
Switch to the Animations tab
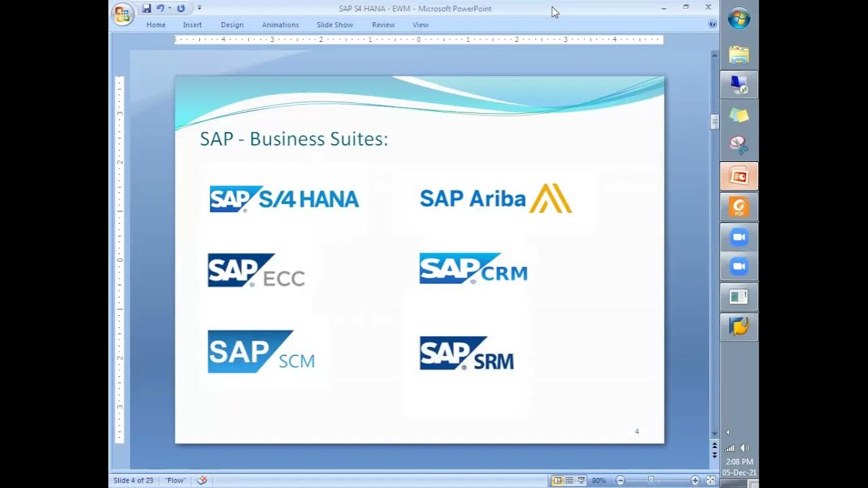280,24
